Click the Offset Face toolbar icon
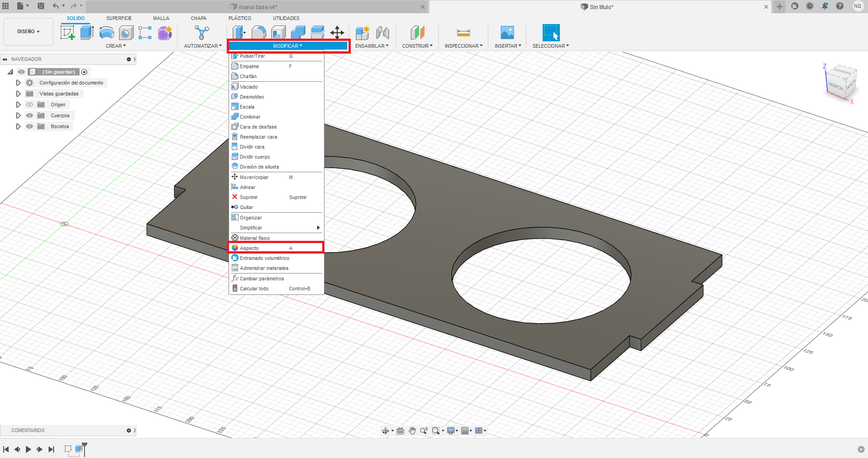The height and width of the screenshot is (458, 868). pos(318,33)
